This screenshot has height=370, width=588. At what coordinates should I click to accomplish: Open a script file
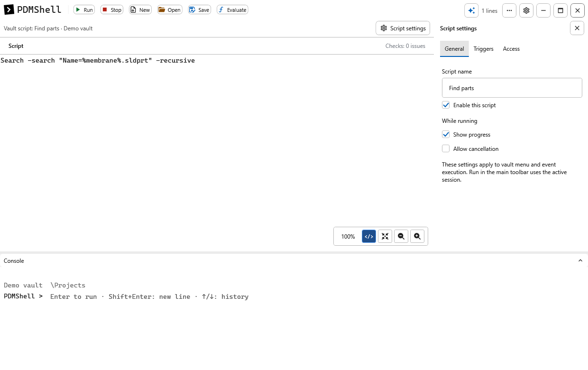(x=170, y=9)
